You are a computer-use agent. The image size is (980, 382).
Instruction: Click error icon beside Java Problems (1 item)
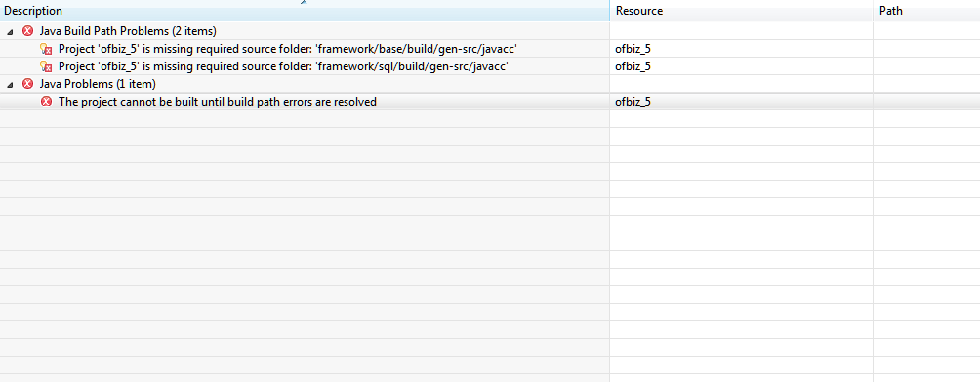[27, 83]
